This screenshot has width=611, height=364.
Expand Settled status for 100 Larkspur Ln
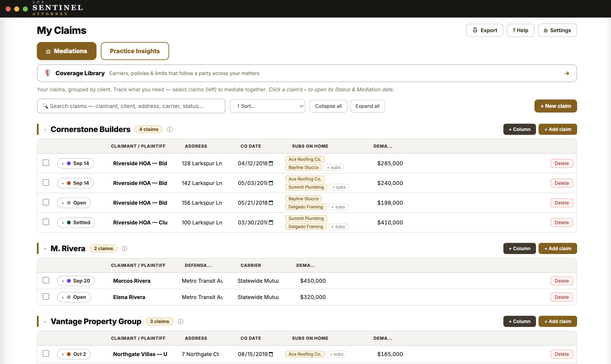coord(76,223)
